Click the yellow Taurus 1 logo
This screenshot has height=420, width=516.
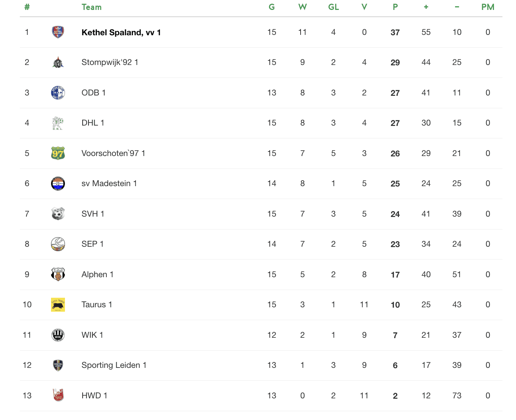(58, 305)
